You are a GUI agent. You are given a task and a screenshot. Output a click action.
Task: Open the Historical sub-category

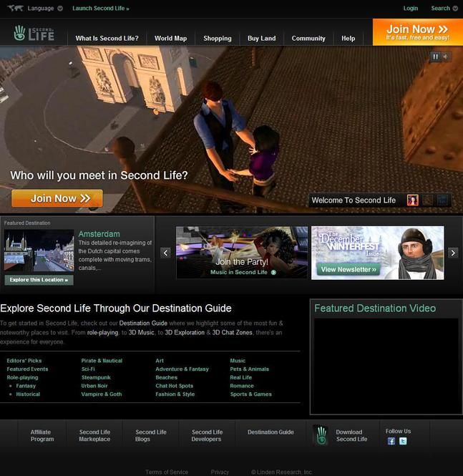(x=28, y=394)
